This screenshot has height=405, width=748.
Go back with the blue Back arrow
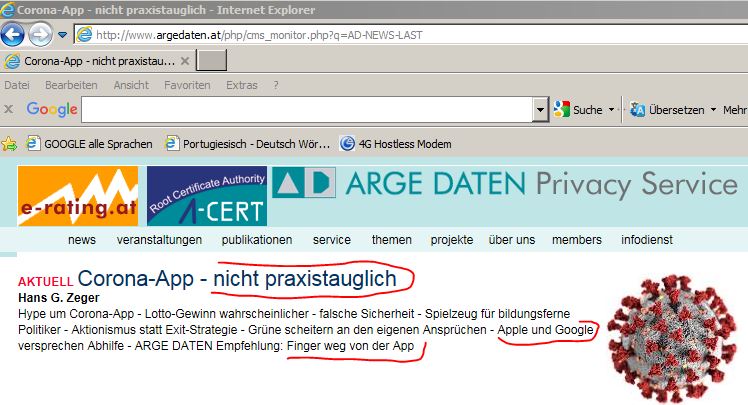pyautogui.click(x=13, y=34)
